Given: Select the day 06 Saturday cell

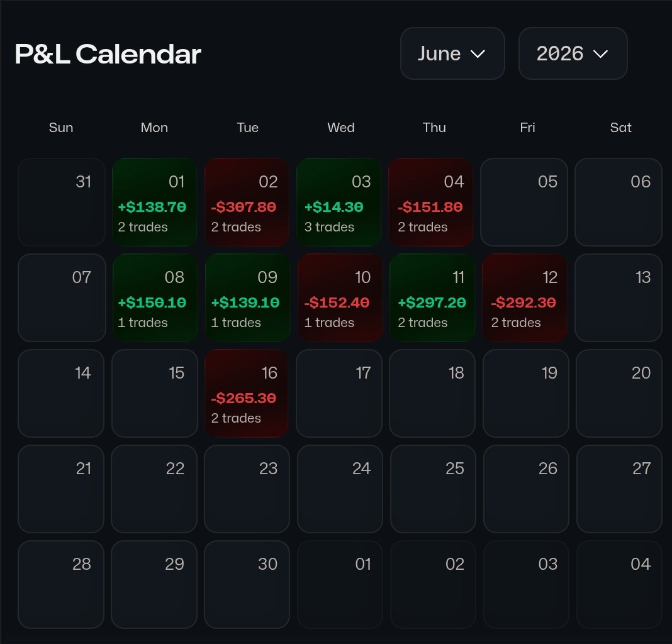Looking at the screenshot, I should pyautogui.click(x=619, y=203).
